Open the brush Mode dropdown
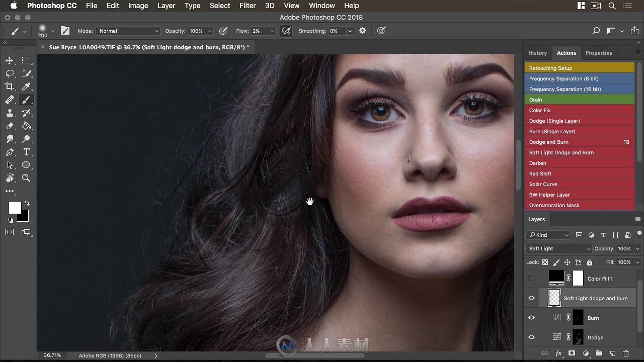This screenshot has width=644, height=362. pyautogui.click(x=128, y=31)
